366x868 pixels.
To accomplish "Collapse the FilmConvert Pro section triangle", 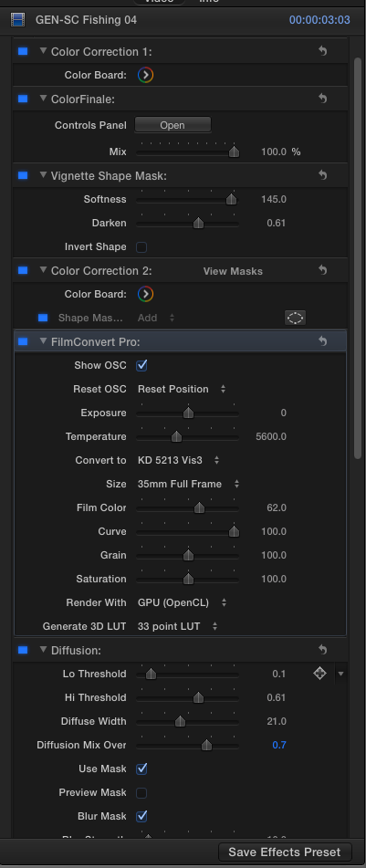I will click(43, 341).
